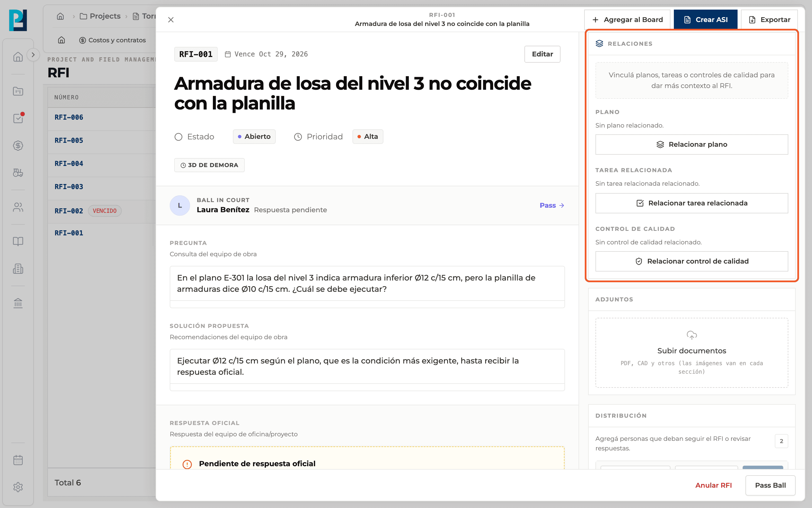Expand the sidebar with the chevron arrow
The height and width of the screenshot is (508, 812).
pyautogui.click(x=33, y=55)
